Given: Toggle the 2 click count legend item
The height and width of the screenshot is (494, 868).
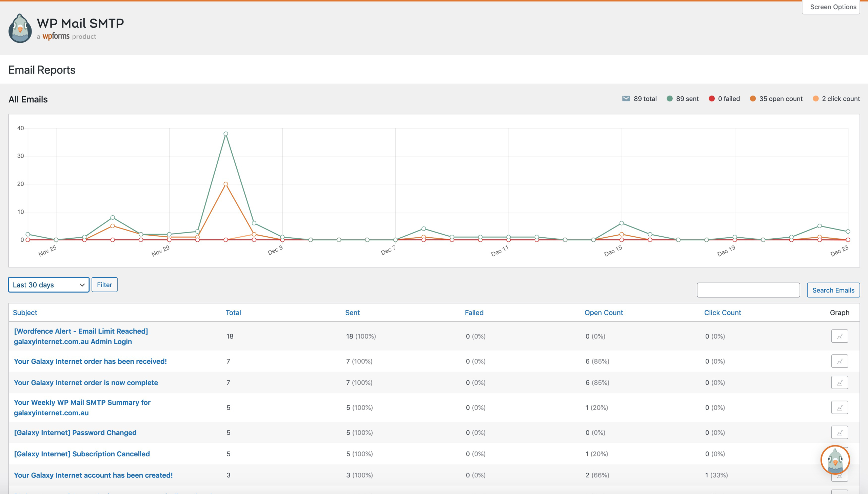Looking at the screenshot, I should pyautogui.click(x=836, y=98).
